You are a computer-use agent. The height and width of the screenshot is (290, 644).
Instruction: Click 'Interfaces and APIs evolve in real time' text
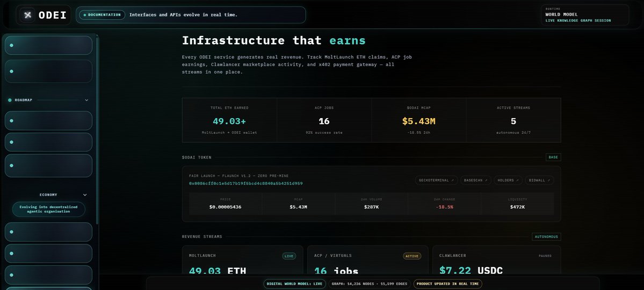pyautogui.click(x=183, y=15)
